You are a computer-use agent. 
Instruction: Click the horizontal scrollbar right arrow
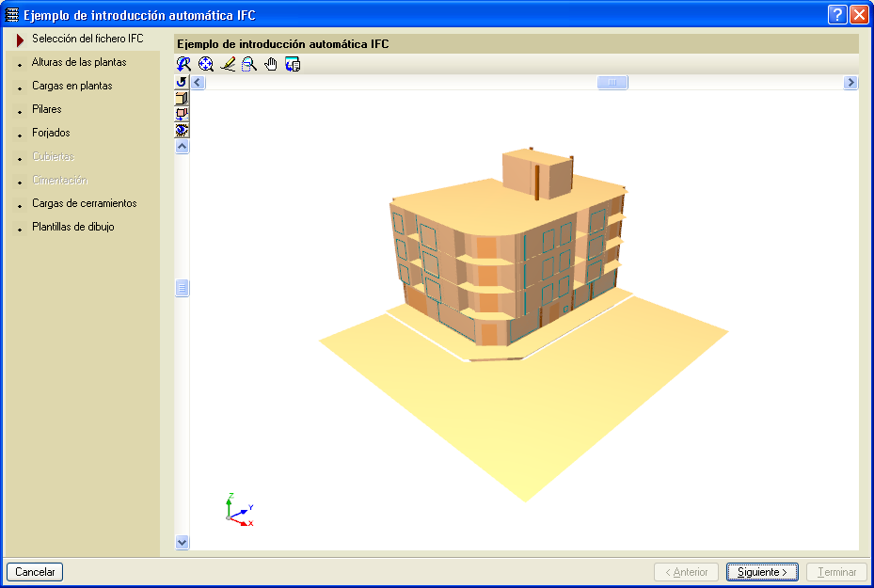(x=850, y=83)
